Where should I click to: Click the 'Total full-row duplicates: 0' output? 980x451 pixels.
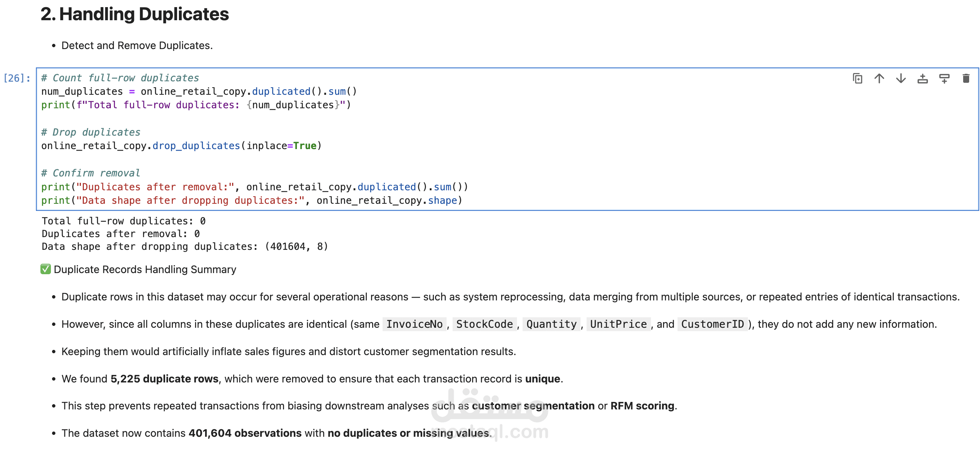click(124, 221)
